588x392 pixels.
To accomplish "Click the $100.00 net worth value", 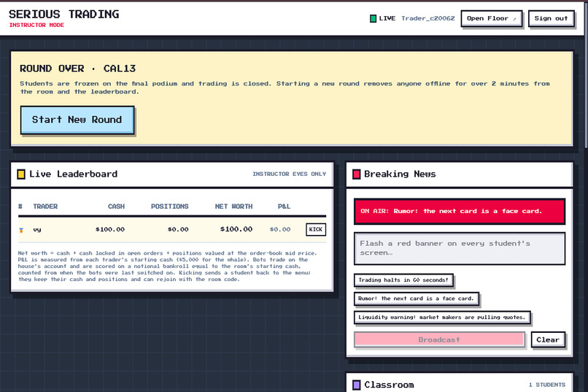I will tap(236, 229).
